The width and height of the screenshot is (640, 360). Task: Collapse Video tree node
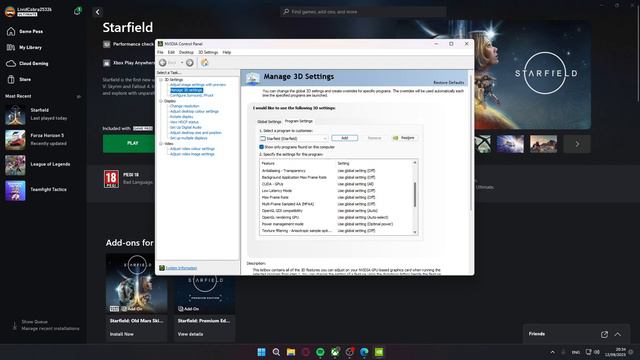point(161,144)
